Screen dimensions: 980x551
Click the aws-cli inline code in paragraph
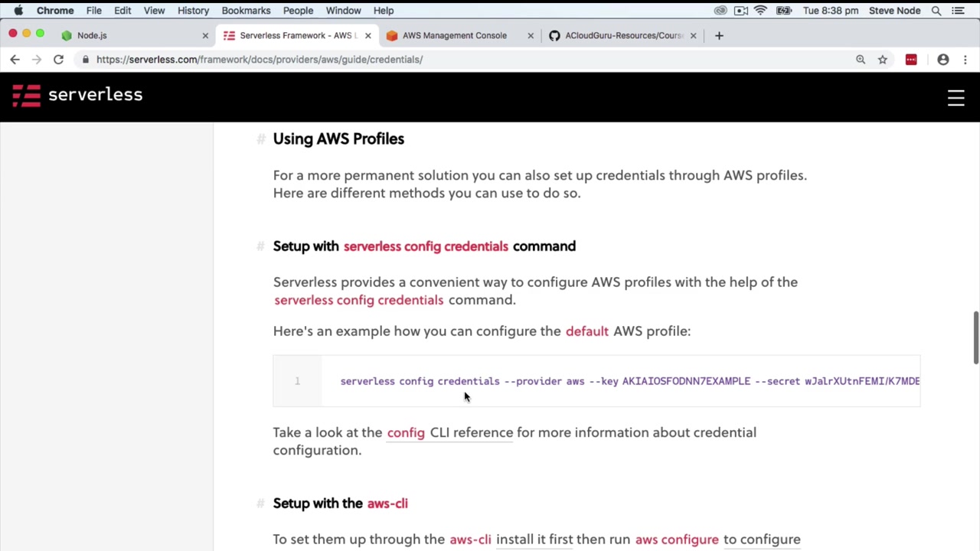470,540
